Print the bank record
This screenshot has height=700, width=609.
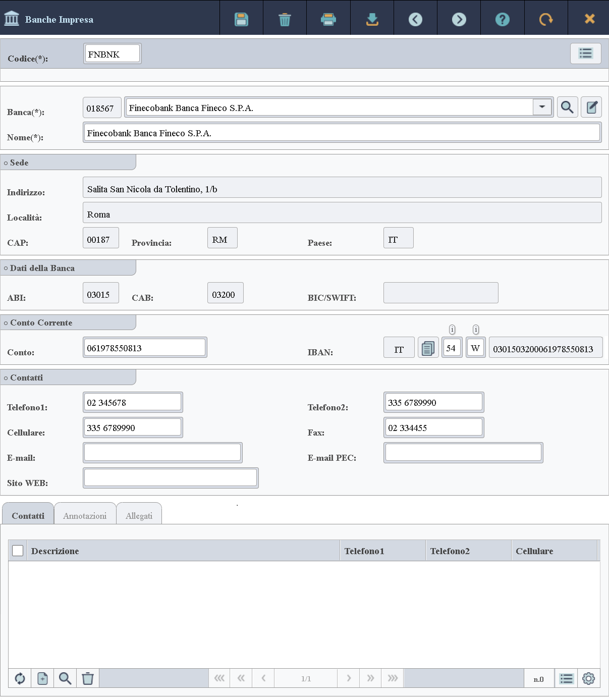(328, 19)
